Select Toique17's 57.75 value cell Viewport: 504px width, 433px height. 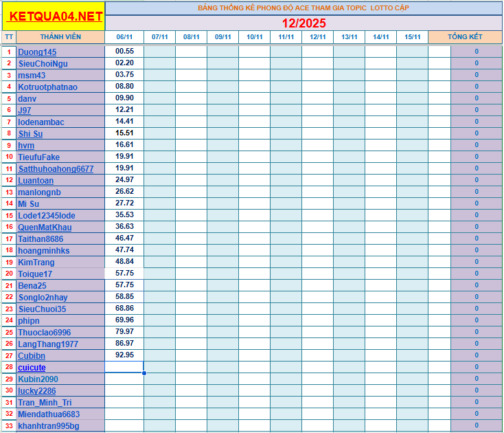click(124, 273)
